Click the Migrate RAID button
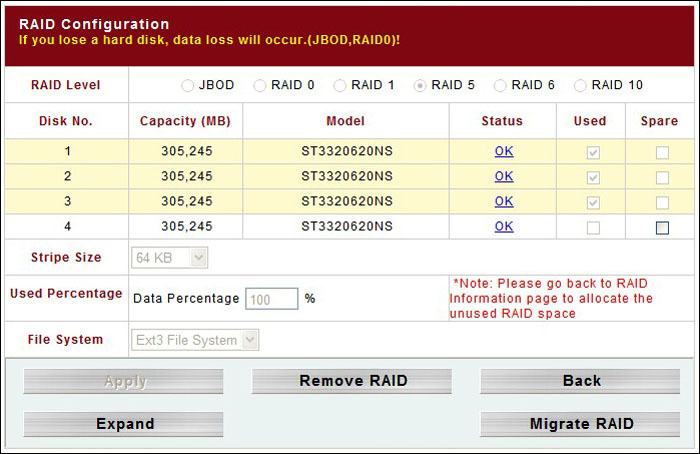The image size is (700, 454). click(580, 424)
